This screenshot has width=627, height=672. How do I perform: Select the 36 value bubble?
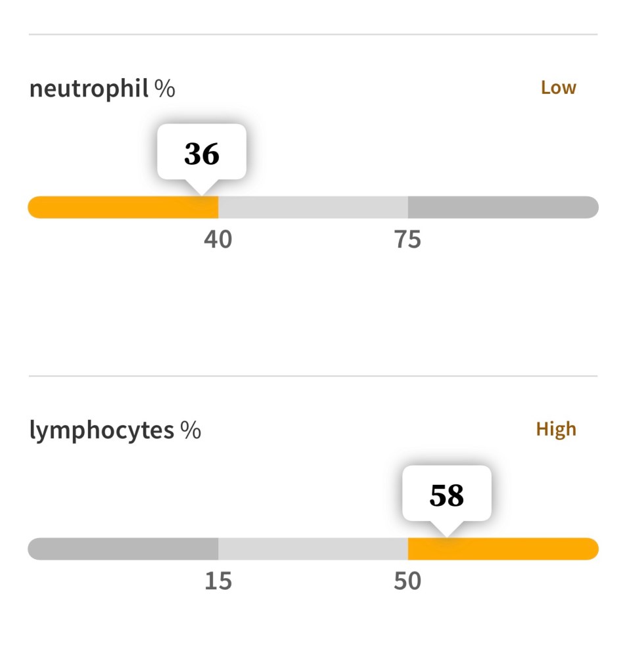click(x=202, y=152)
